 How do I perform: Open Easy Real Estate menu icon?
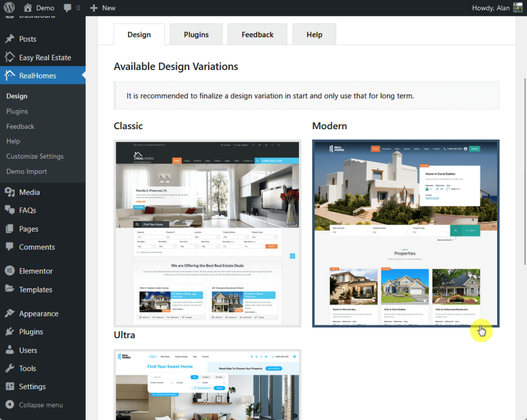coord(9,58)
